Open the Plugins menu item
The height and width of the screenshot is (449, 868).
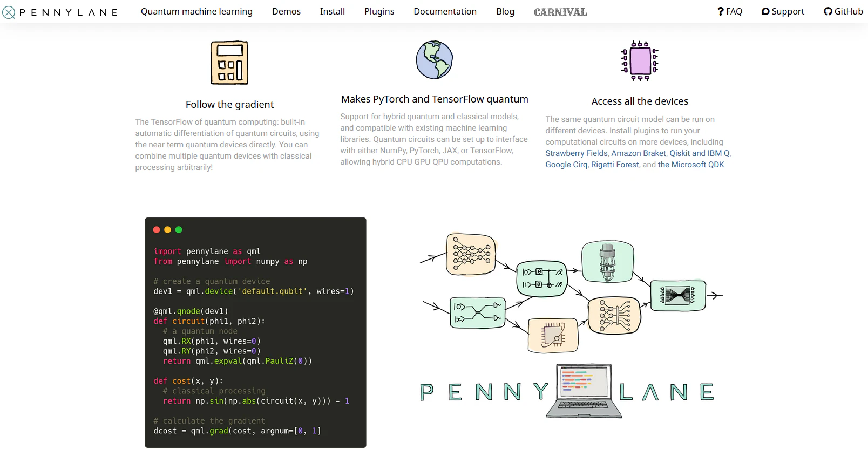tap(379, 11)
